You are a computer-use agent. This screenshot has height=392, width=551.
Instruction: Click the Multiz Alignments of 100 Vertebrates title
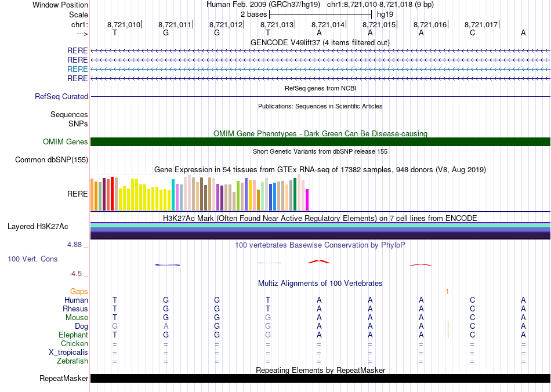pyautogui.click(x=320, y=283)
